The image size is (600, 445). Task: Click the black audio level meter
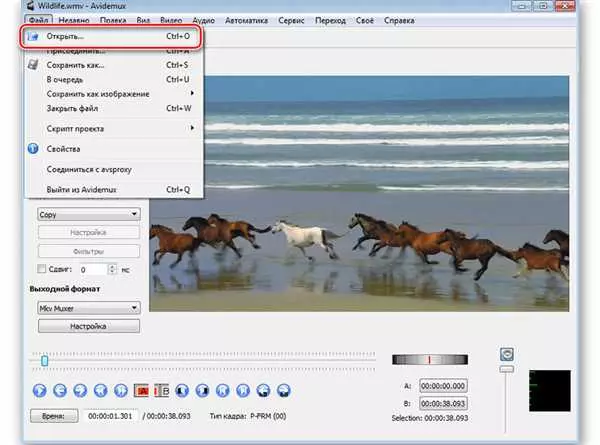(x=549, y=391)
